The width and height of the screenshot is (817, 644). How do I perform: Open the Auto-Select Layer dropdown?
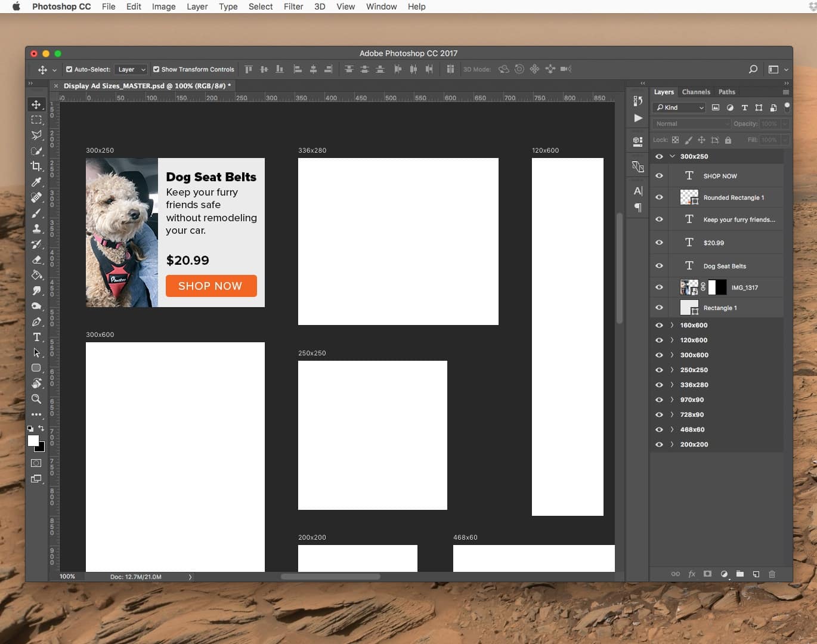pyautogui.click(x=131, y=69)
